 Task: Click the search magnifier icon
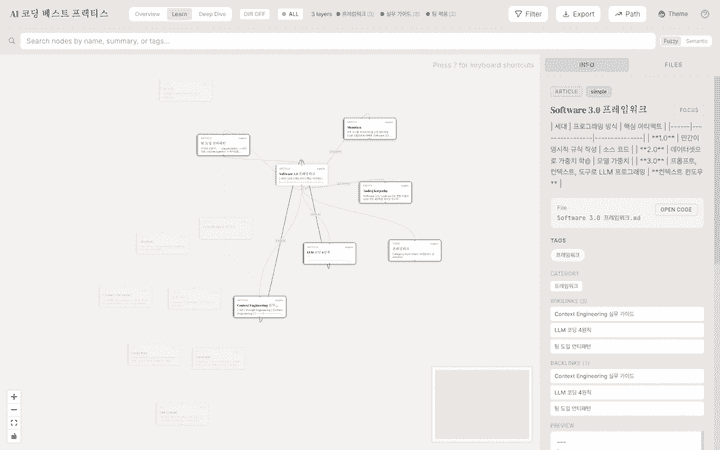click(x=12, y=41)
